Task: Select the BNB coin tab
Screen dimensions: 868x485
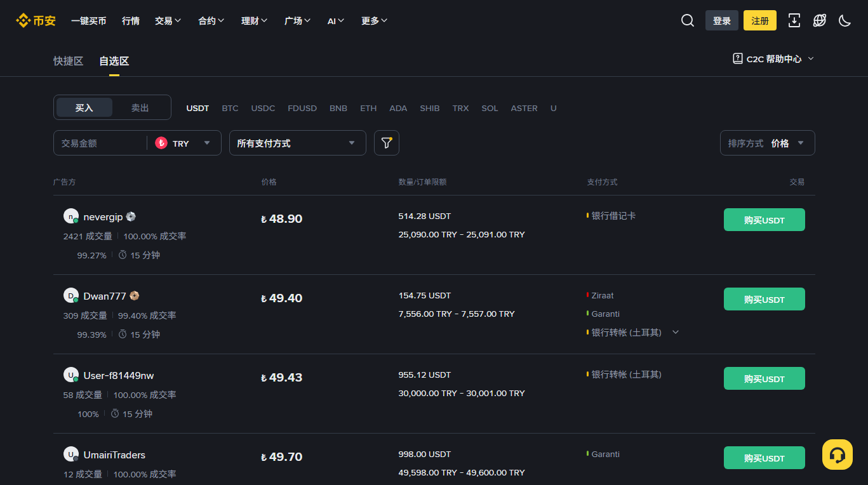Action: click(338, 108)
